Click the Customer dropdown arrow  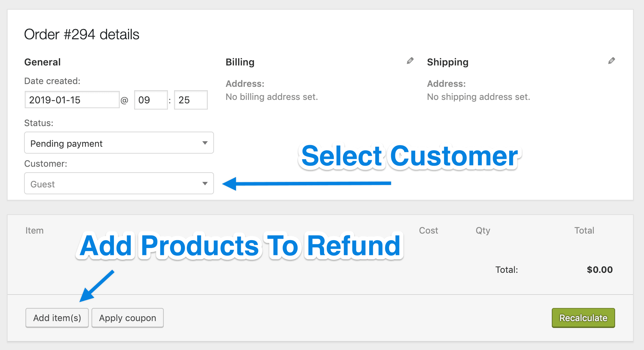click(x=205, y=184)
